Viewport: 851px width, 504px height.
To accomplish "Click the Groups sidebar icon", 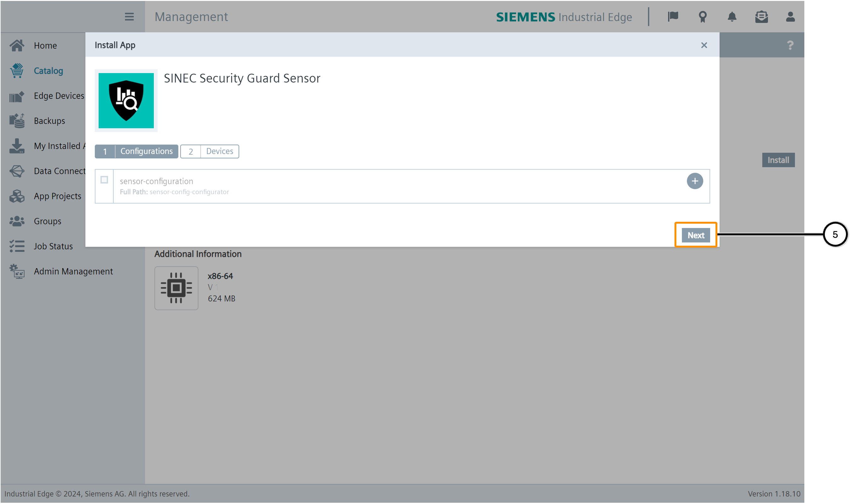I will 17,221.
